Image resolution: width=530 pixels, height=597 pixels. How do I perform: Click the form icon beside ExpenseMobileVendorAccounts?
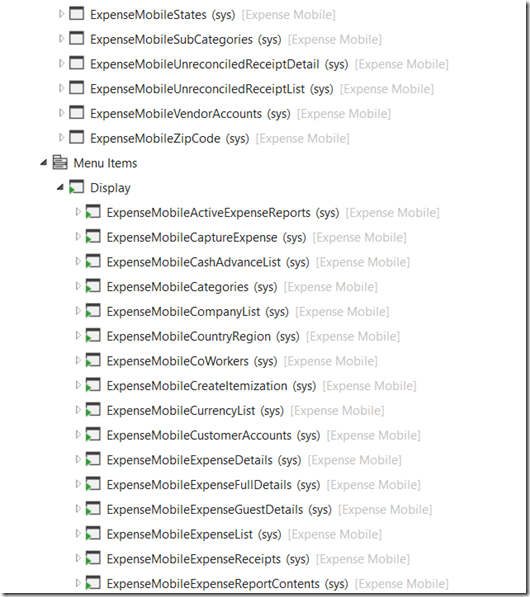(x=77, y=113)
